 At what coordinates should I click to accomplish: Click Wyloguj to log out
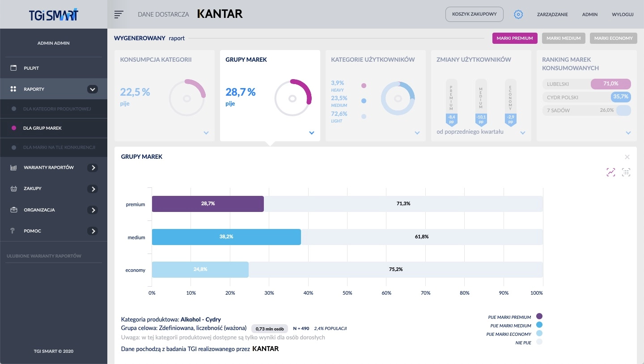[x=623, y=14]
